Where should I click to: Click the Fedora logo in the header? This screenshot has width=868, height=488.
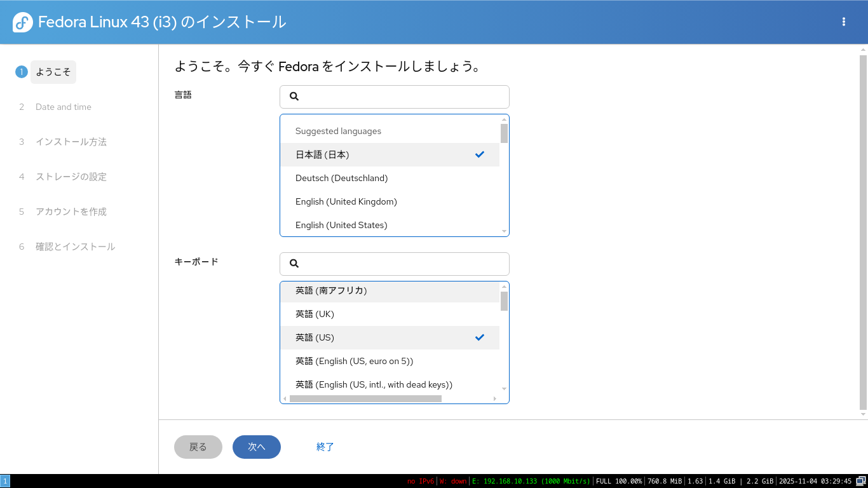click(x=23, y=22)
